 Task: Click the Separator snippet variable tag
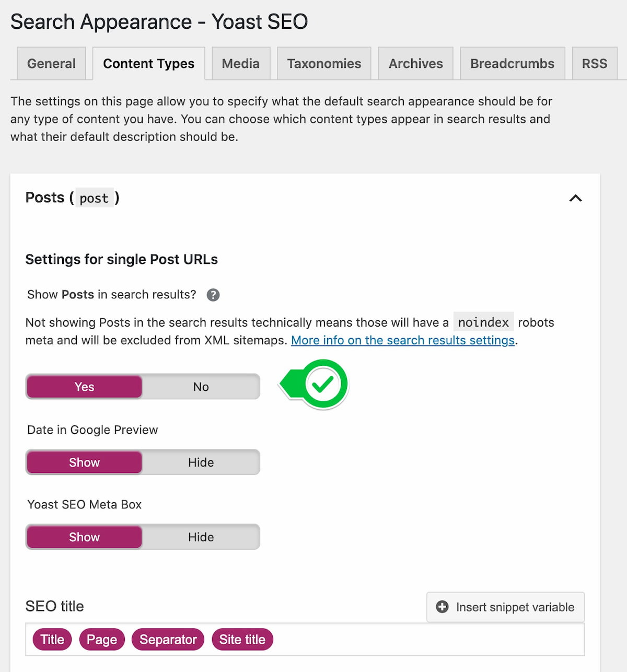point(168,640)
